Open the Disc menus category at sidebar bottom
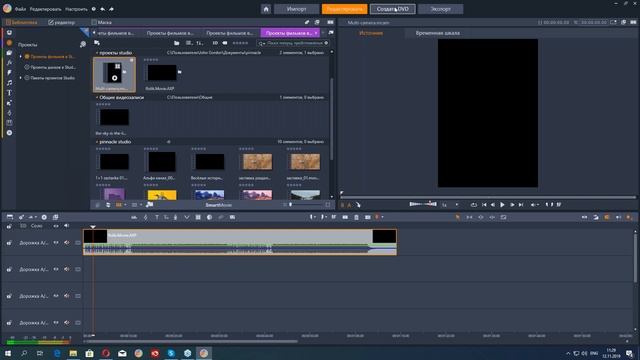640x360 pixels. click(x=9, y=133)
